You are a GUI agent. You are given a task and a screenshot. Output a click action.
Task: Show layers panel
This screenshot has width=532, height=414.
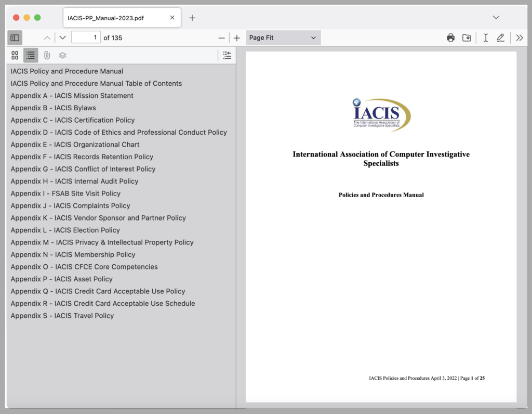[x=62, y=55]
